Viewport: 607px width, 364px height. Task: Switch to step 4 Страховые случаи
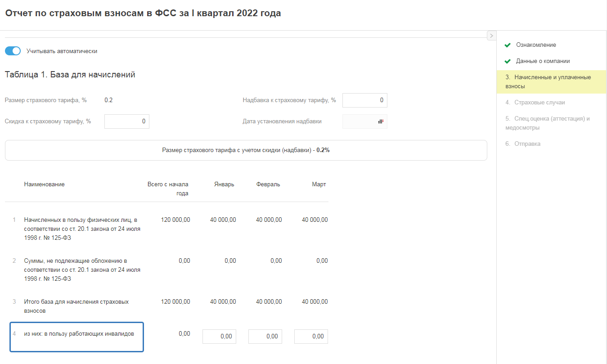[535, 103]
